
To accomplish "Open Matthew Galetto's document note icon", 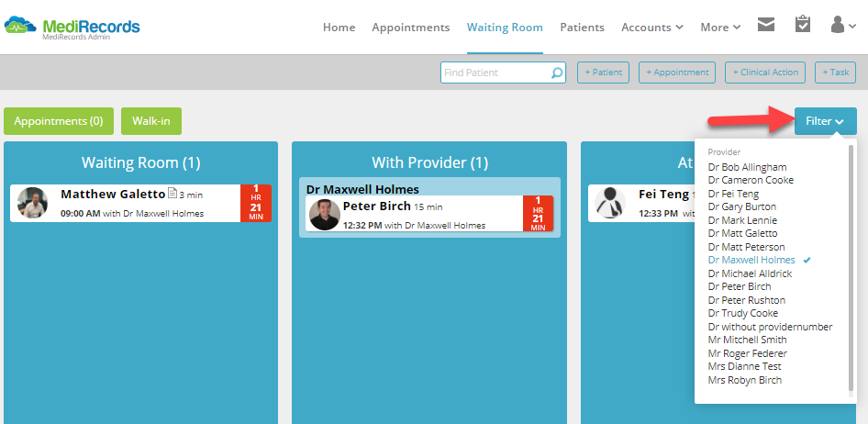I will tap(172, 193).
